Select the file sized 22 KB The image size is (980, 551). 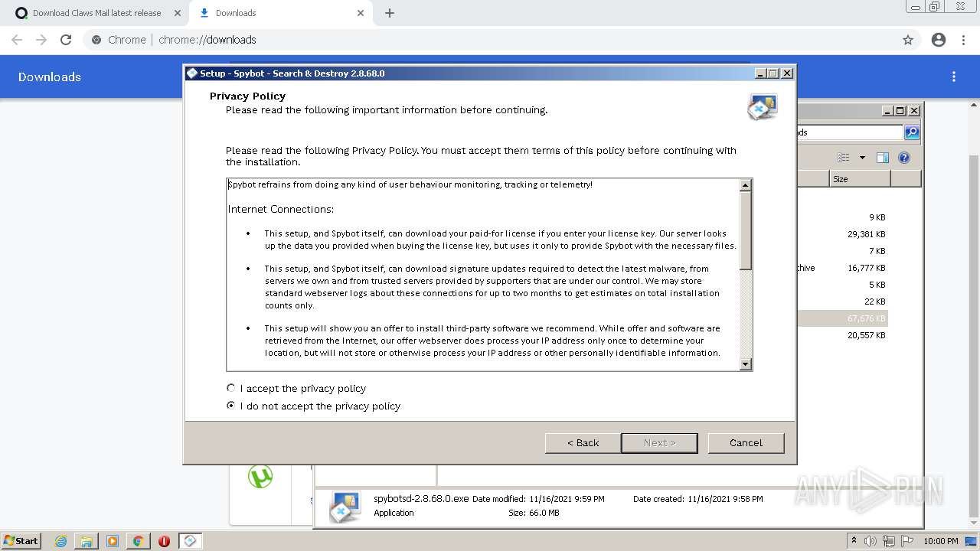click(x=875, y=302)
